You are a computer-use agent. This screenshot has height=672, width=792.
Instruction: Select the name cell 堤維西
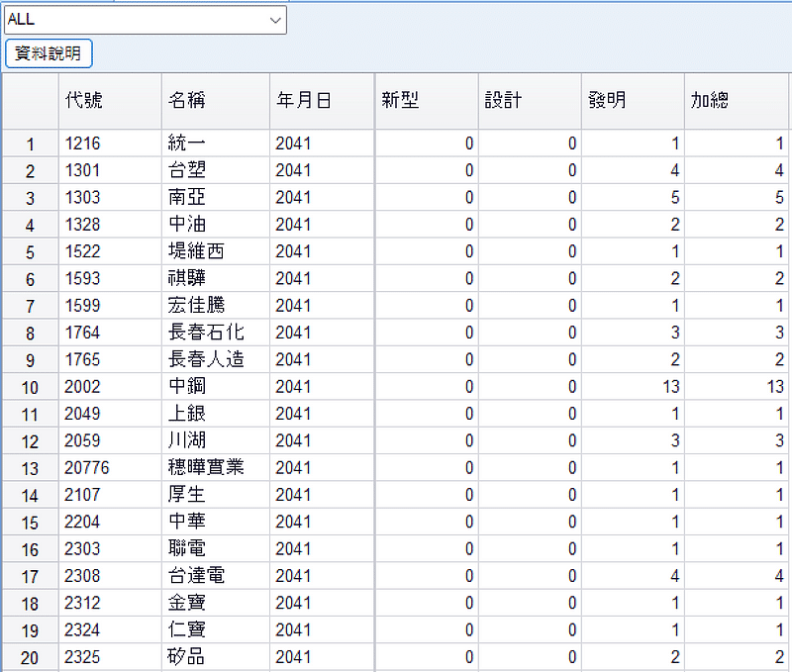tap(216, 252)
